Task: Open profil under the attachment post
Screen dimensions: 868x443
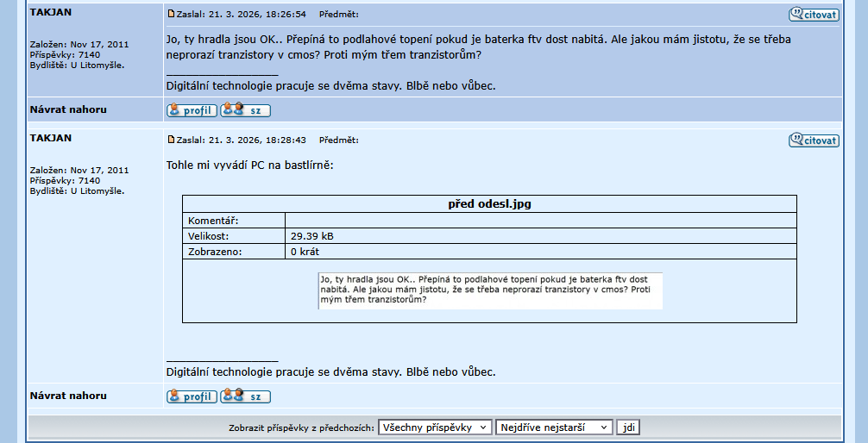Action: [x=192, y=396]
